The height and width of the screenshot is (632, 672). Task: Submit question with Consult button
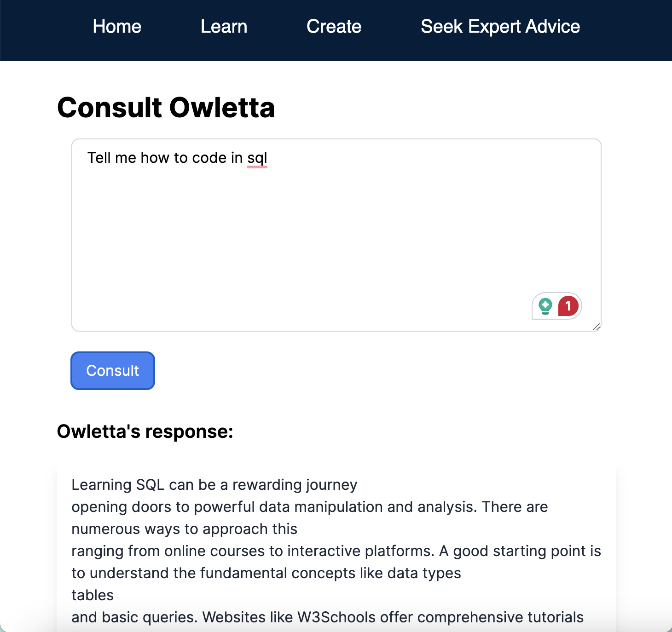113,371
